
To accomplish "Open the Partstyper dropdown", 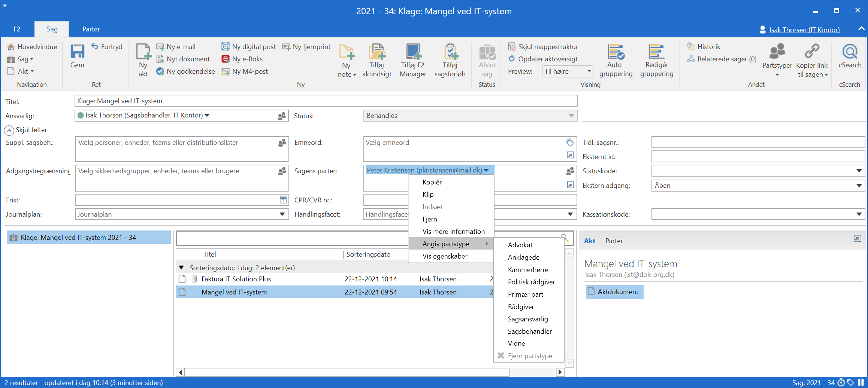I will 777,60.
